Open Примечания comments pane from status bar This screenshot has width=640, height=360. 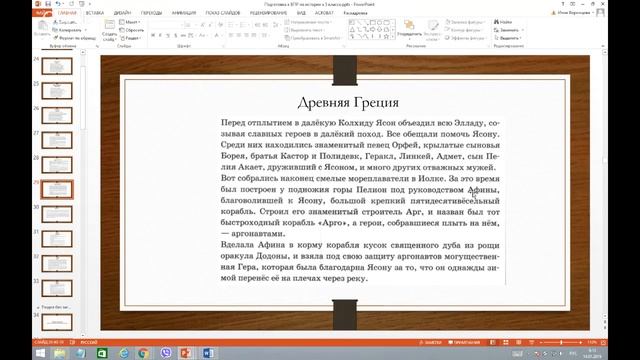(464, 342)
